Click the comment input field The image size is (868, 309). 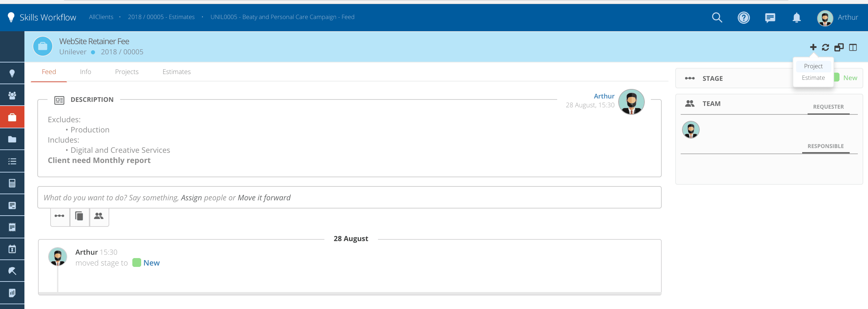pos(349,197)
